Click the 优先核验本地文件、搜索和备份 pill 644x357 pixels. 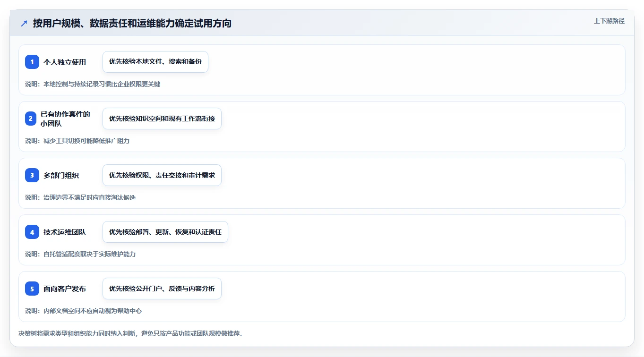[155, 62]
